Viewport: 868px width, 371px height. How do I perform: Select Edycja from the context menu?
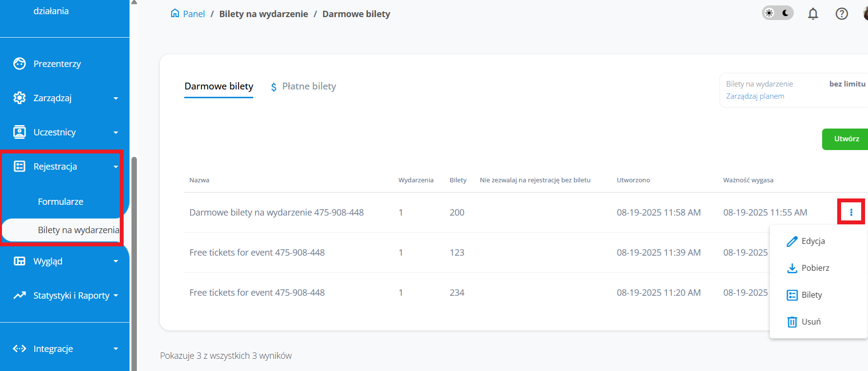(812, 241)
